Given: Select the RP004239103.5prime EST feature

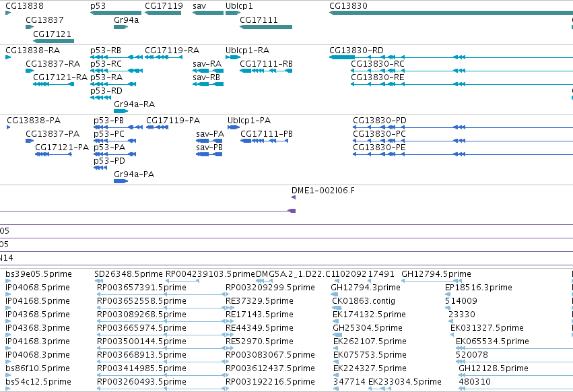Looking at the screenshot, I should (182, 281).
